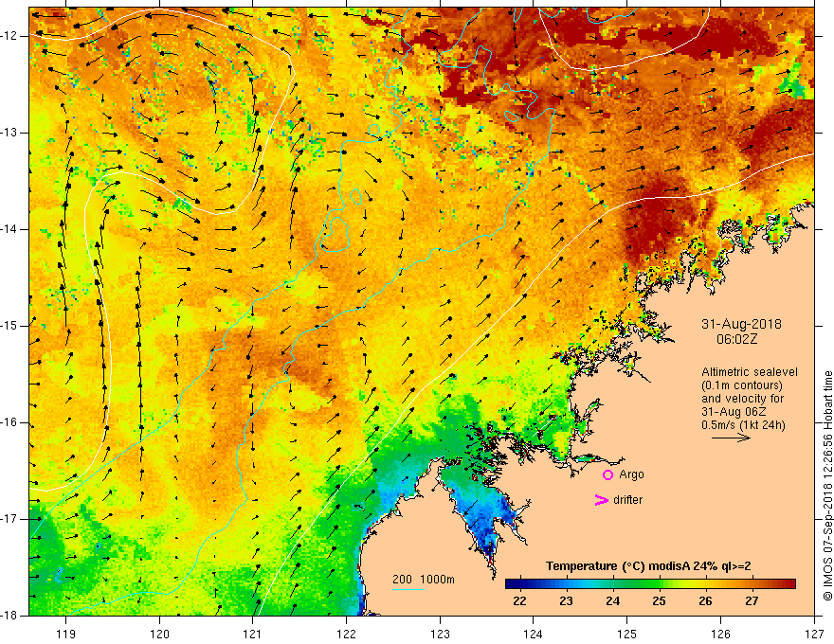834x644 pixels.
Task: Click longitude axis label '119'
Action: point(66,635)
